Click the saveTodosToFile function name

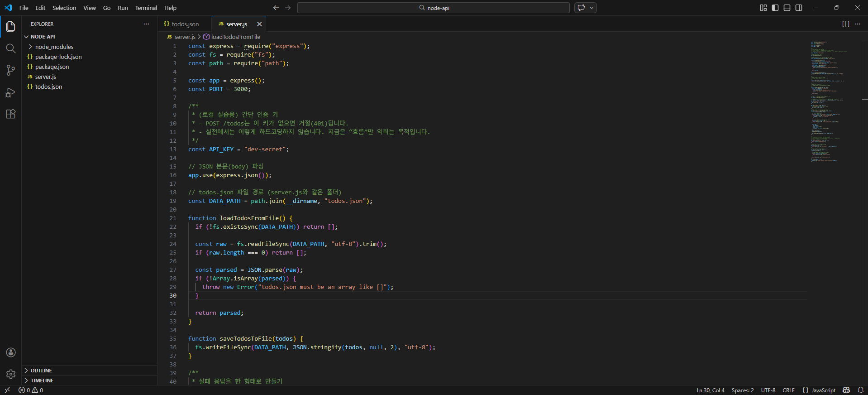click(246, 338)
